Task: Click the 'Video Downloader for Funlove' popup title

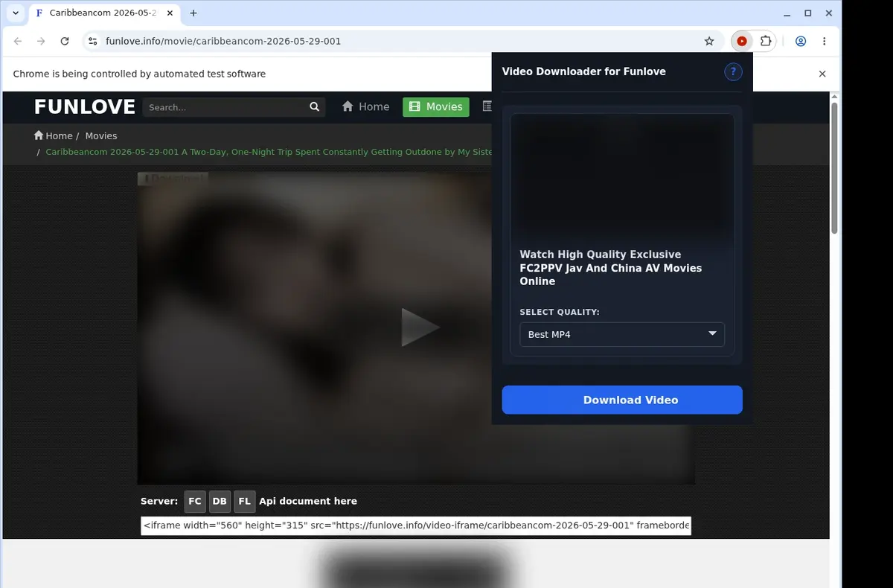Action: coord(584,71)
